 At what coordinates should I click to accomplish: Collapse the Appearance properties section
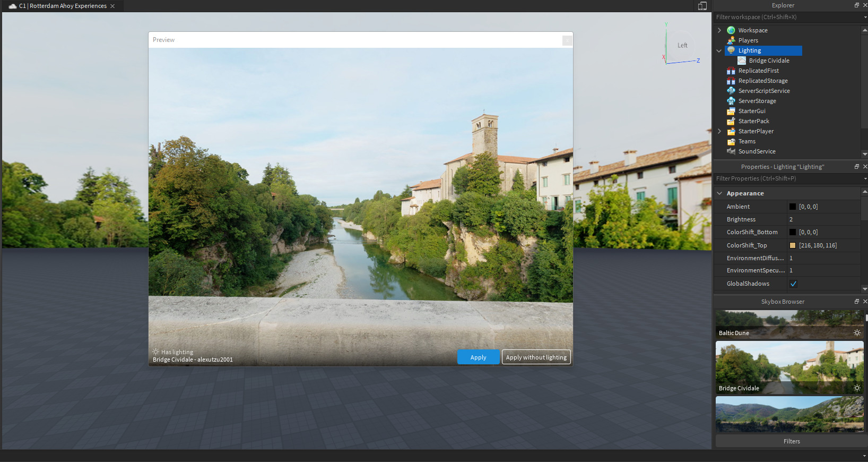719,193
